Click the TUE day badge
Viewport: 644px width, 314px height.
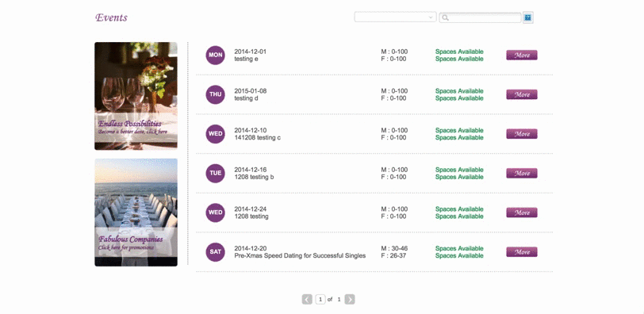(215, 173)
